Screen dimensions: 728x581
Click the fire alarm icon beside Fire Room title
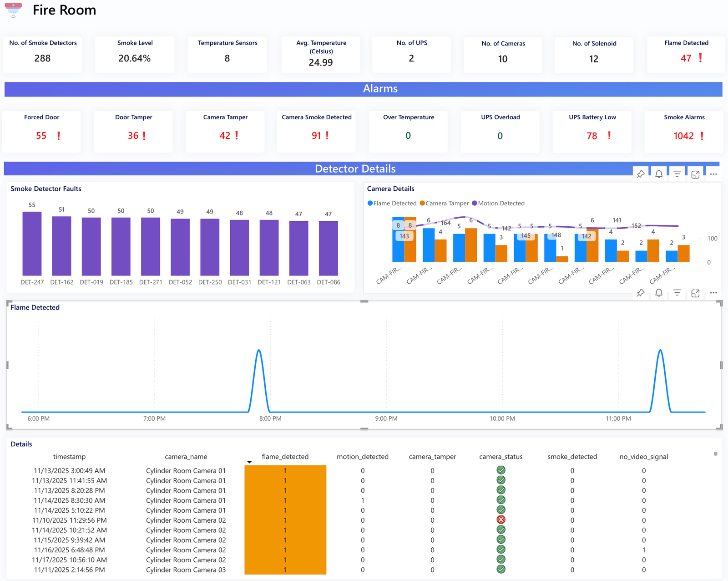pyautogui.click(x=14, y=10)
